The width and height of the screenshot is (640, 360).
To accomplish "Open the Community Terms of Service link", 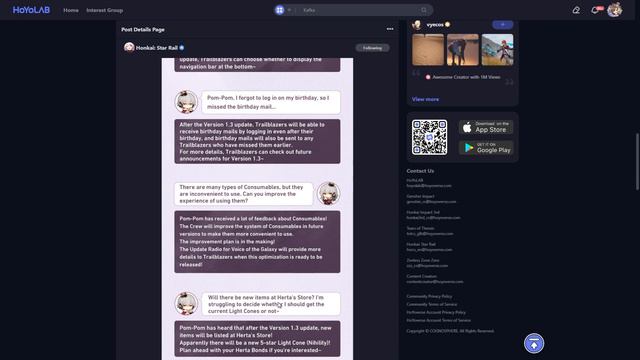I will pyautogui.click(x=432, y=304).
